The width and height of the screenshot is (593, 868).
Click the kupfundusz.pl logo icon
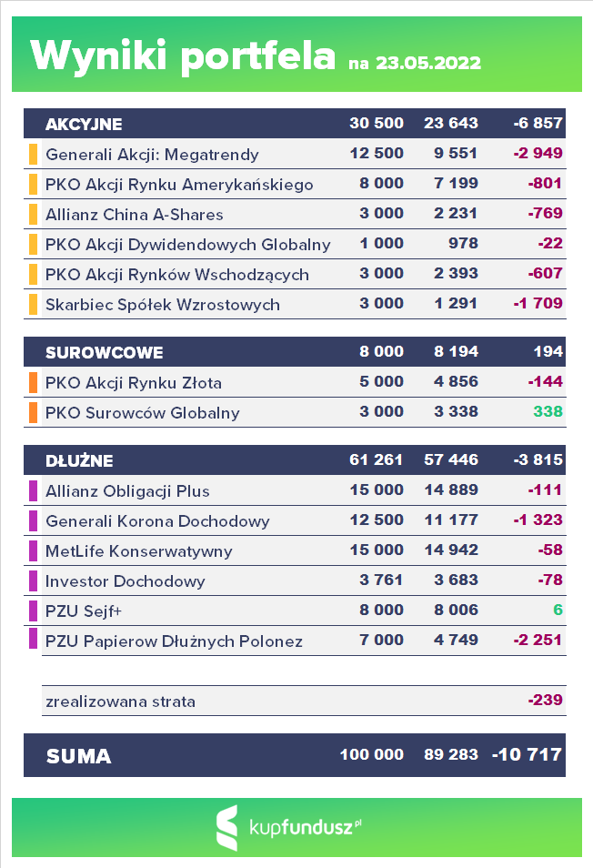[x=227, y=828]
